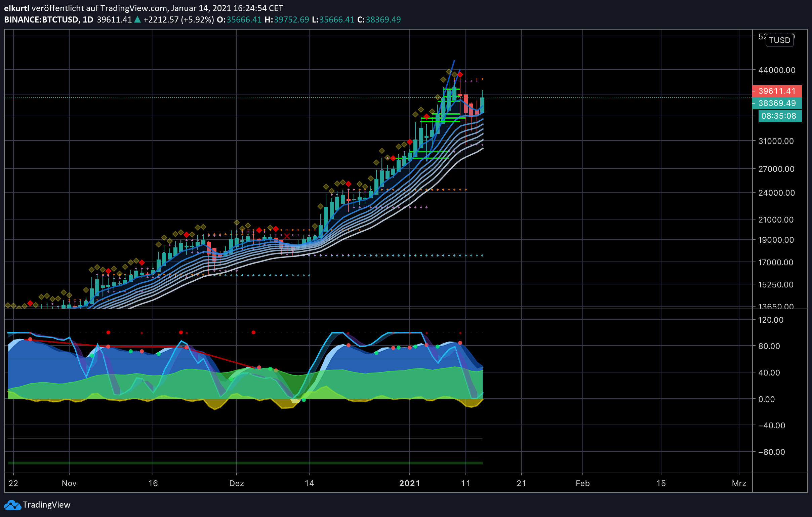
Task: Click the 22 date label on time axis
Action: 13,484
